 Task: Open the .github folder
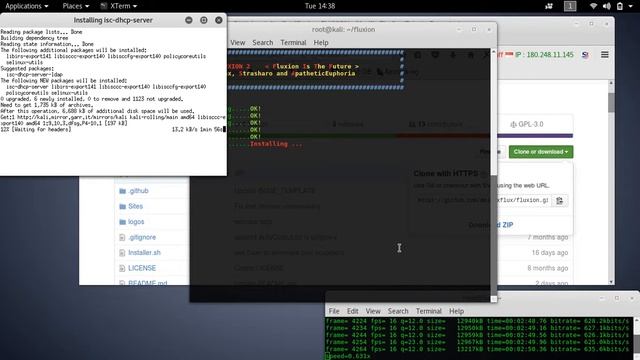pos(138,191)
